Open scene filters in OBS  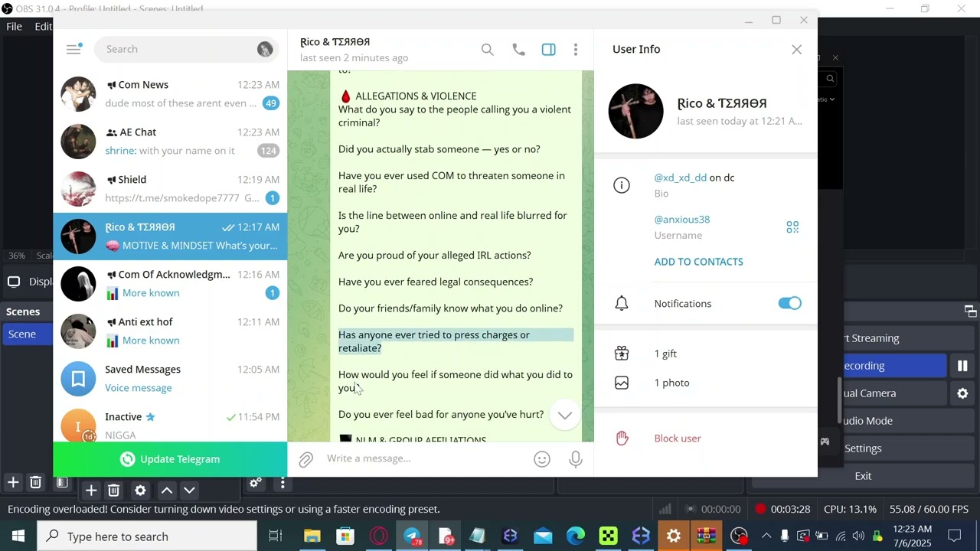(62, 482)
